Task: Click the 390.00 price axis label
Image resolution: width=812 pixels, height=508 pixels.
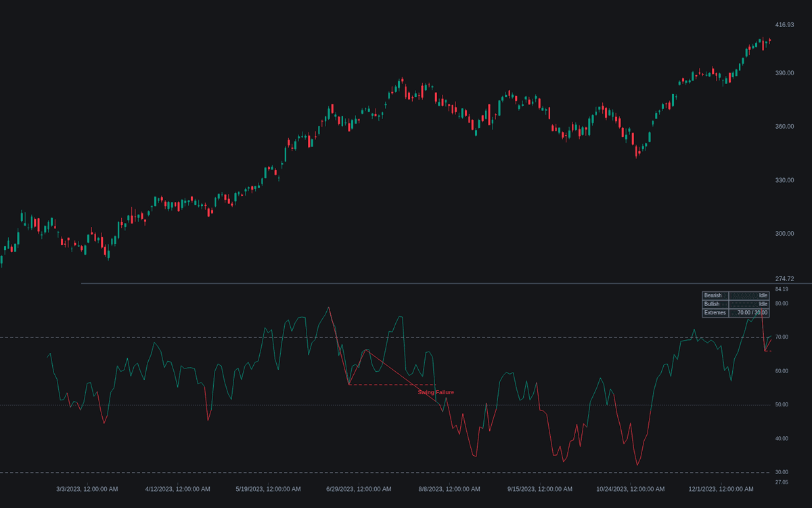Action: point(785,73)
